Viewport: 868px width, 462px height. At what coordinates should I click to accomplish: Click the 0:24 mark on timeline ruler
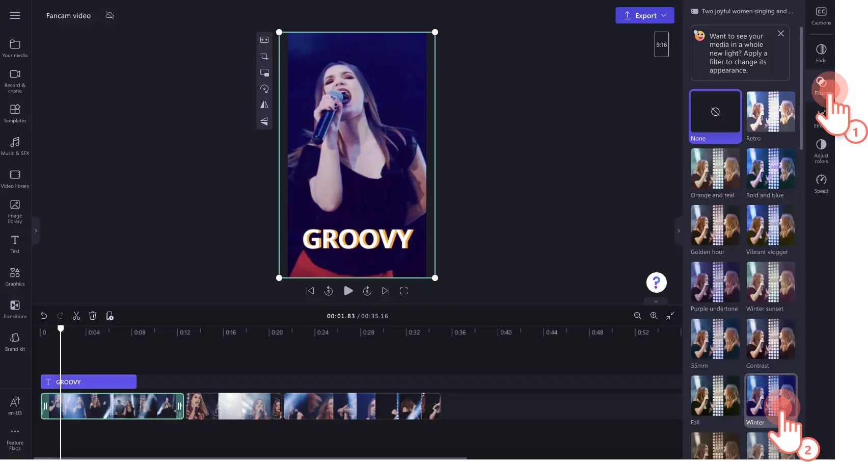(x=323, y=332)
